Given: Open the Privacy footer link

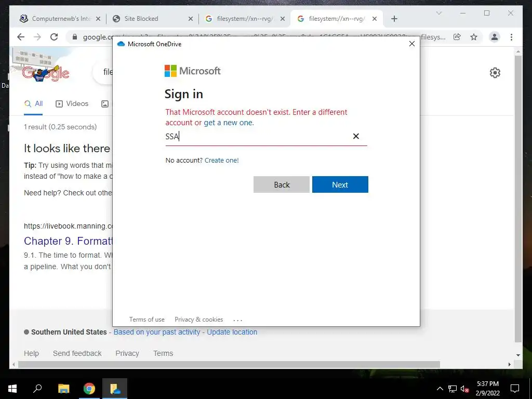Looking at the screenshot, I should 127,353.
